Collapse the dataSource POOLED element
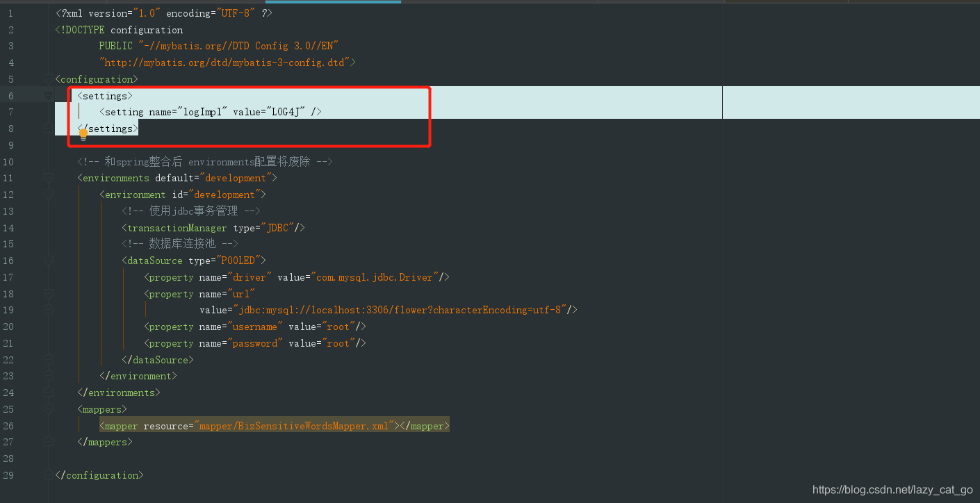This screenshot has height=503, width=980. click(47, 261)
